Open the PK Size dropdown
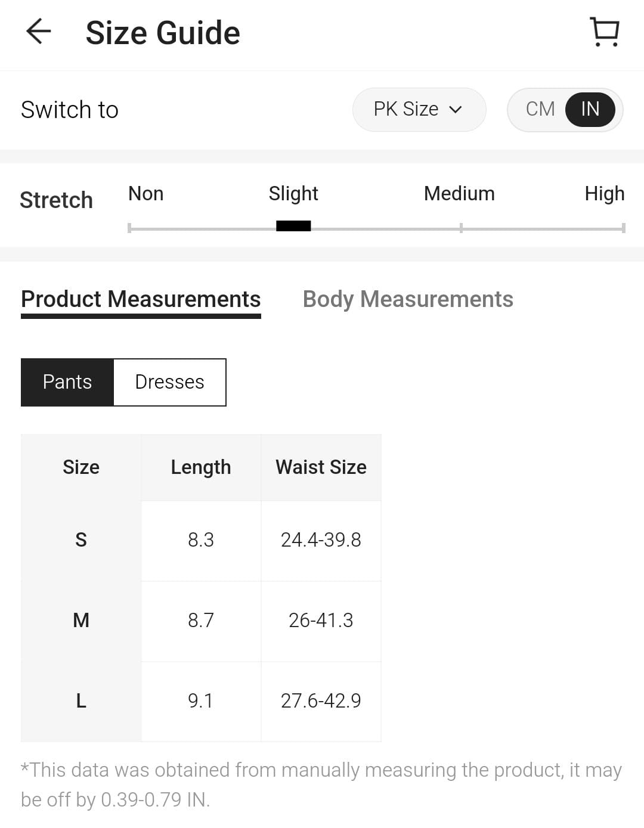The image size is (644, 828). click(x=419, y=109)
